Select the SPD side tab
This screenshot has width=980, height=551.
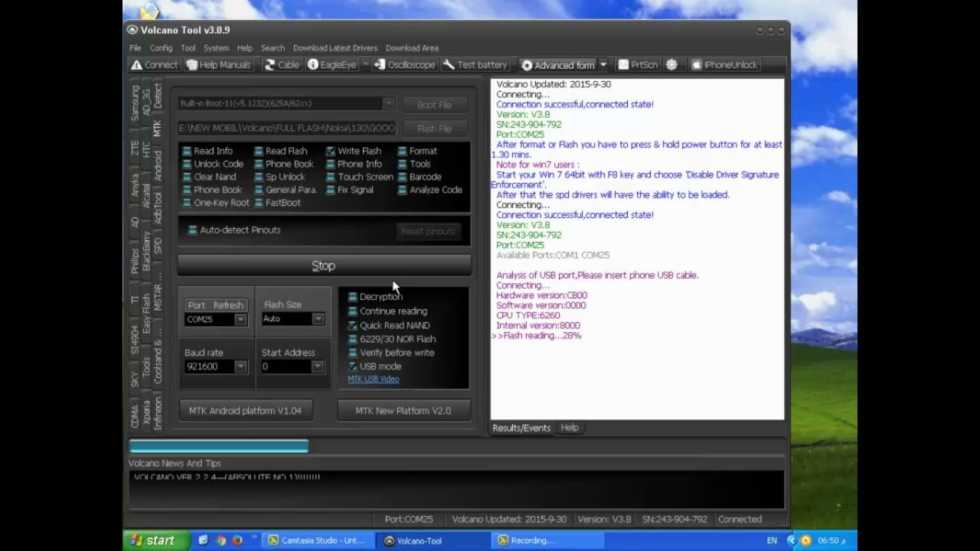coord(157,246)
